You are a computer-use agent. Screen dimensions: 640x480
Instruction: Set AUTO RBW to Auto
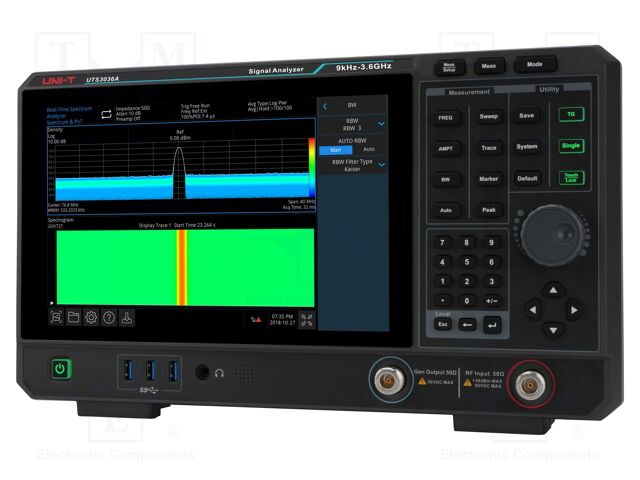pyautogui.click(x=368, y=150)
